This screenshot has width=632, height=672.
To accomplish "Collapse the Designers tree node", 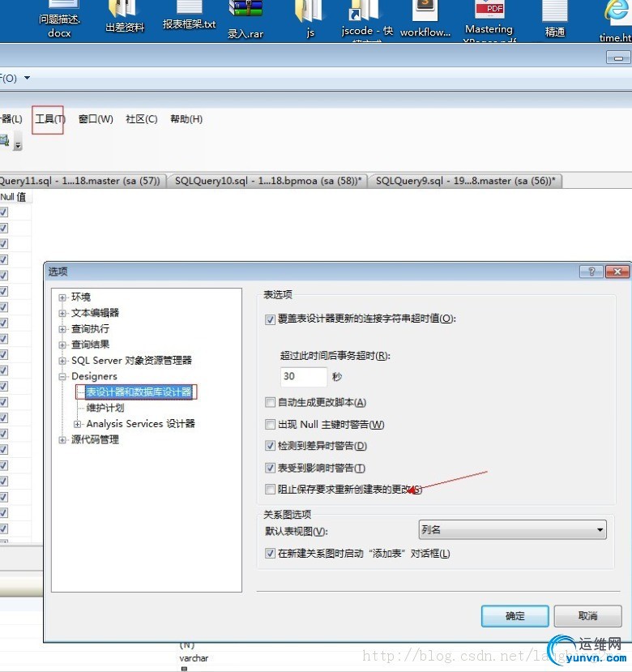I will (x=62, y=377).
